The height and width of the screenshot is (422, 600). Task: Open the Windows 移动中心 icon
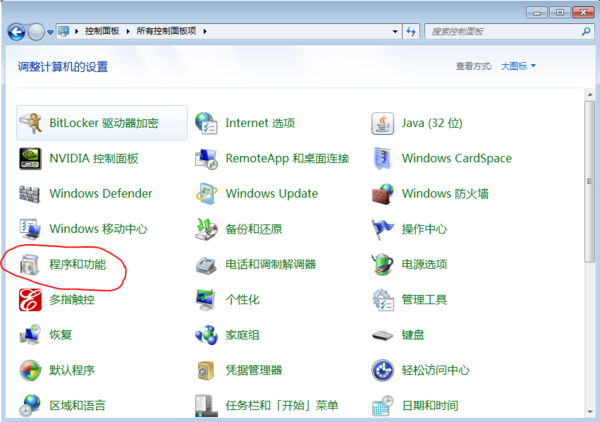coord(30,229)
